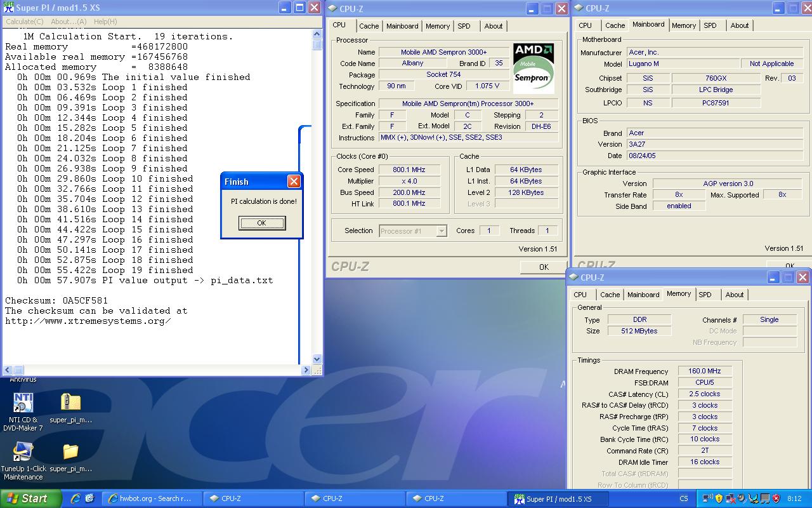
Task: Click the Multiplier value x 4.0
Action: click(x=409, y=181)
